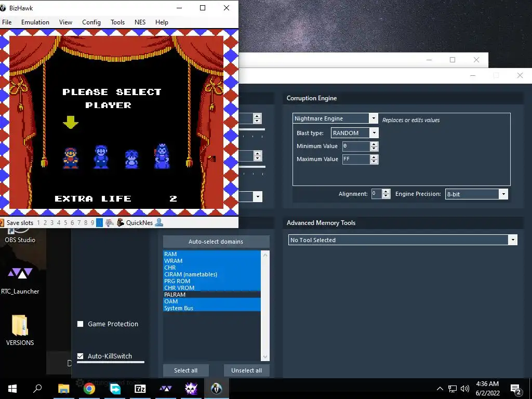Open the VERSIONS folder on desktop
This screenshot has width=532, height=399.
click(x=20, y=330)
